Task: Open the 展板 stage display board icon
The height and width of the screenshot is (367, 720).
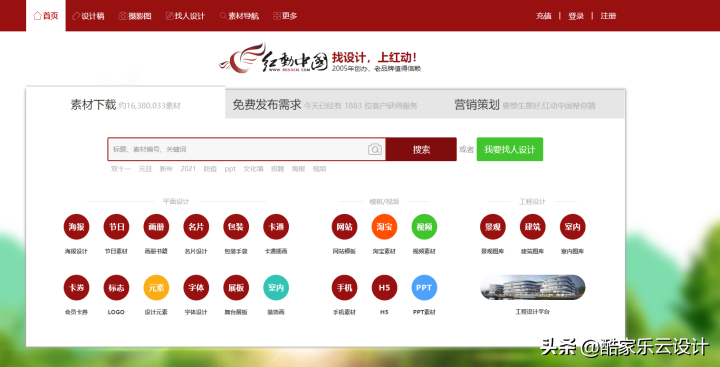Action: click(x=236, y=288)
